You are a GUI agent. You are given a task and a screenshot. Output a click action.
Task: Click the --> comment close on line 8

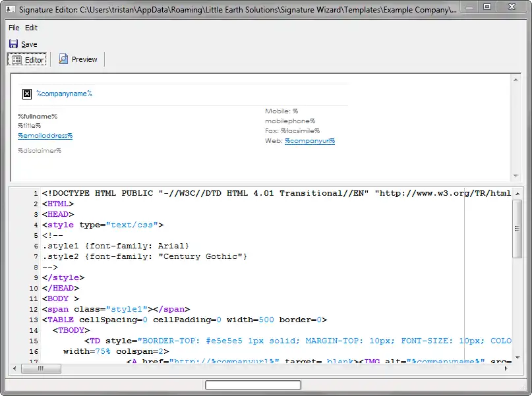pos(50,267)
